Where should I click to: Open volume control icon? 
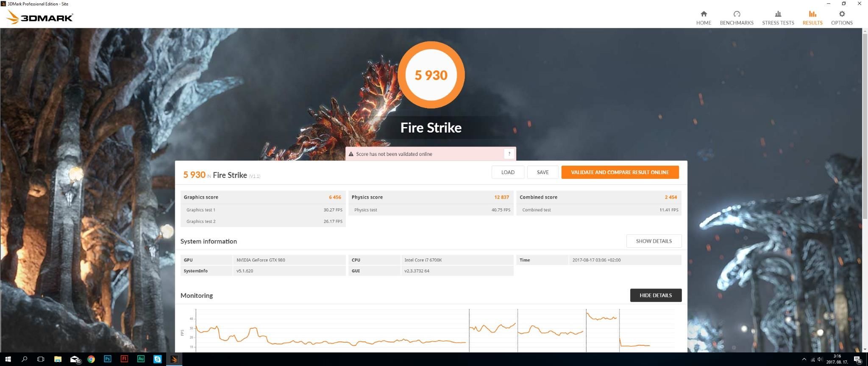pyautogui.click(x=820, y=360)
